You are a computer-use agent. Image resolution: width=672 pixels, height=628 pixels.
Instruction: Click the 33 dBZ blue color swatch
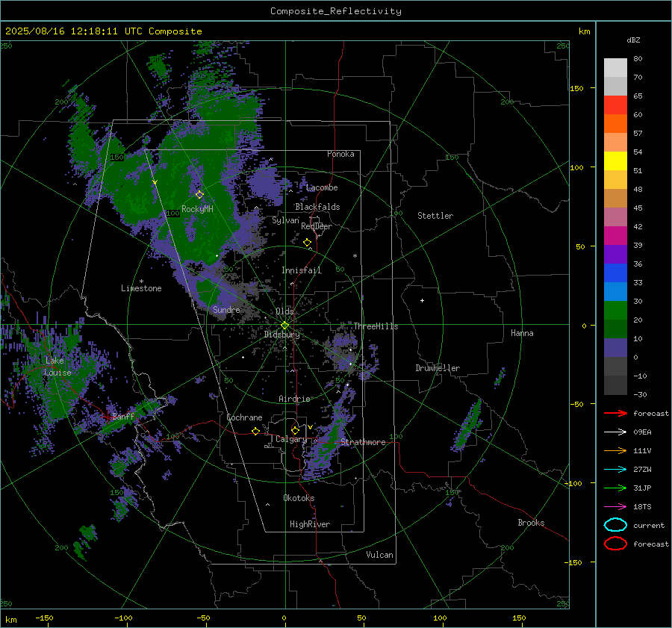615,291
